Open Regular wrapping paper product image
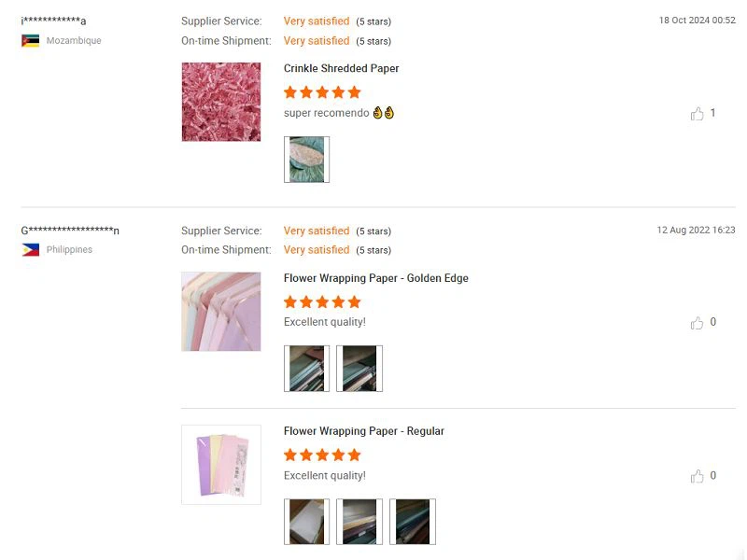This screenshot has width=747, height=560. 221,465
